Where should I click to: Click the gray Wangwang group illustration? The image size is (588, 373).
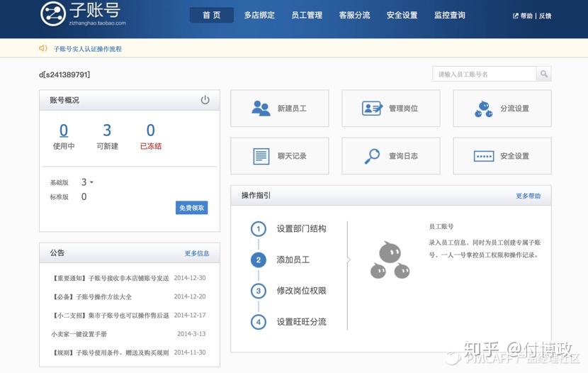pyautogui.click(x=390, y=260)
